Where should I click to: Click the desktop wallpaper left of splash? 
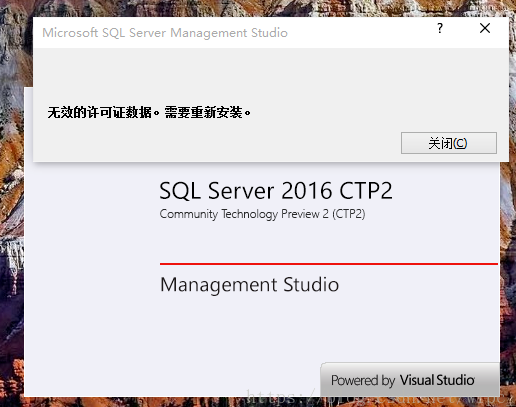coord(12,233)
